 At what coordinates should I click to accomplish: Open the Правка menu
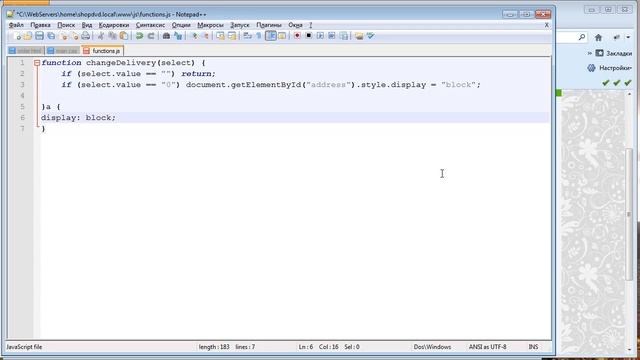40,25
